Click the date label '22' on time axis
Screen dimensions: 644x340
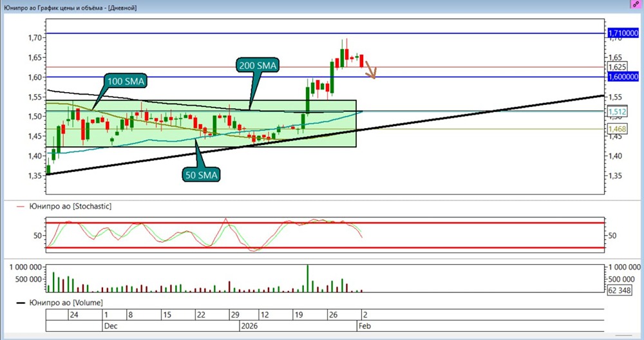tap(201, 315)
